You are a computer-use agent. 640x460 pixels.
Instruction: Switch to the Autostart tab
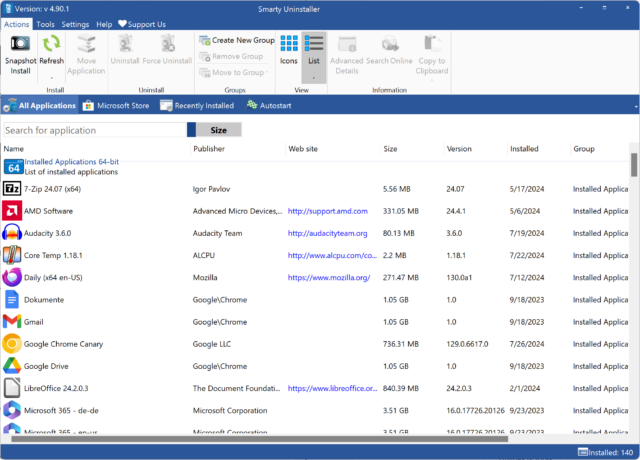point(269,105)
